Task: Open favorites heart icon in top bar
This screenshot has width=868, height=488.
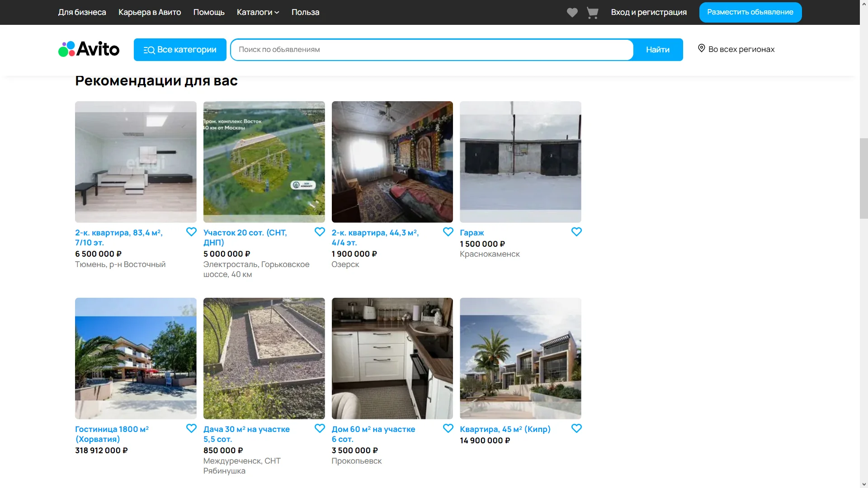Action: coord(572,13)
